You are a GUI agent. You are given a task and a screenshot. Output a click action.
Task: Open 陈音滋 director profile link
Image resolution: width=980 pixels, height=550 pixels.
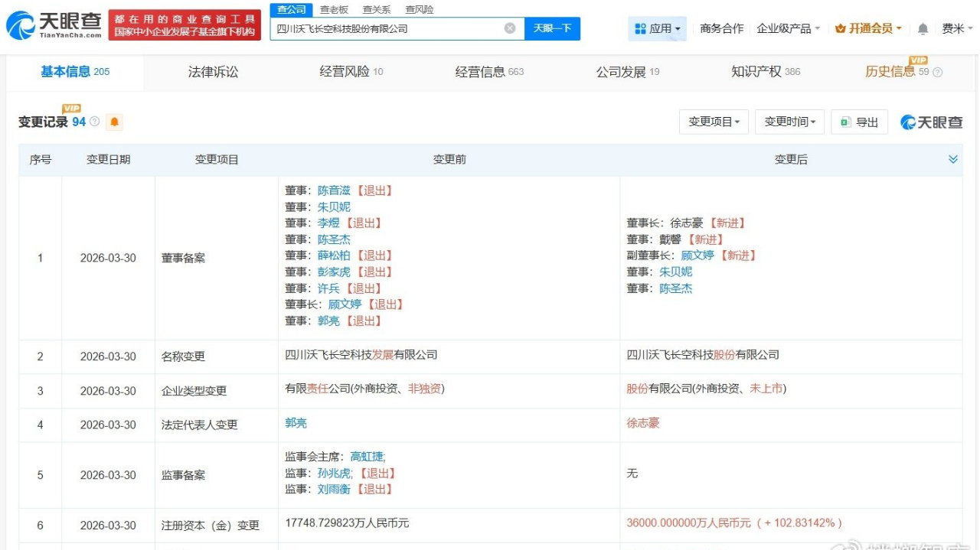click(x=333, y=190)
